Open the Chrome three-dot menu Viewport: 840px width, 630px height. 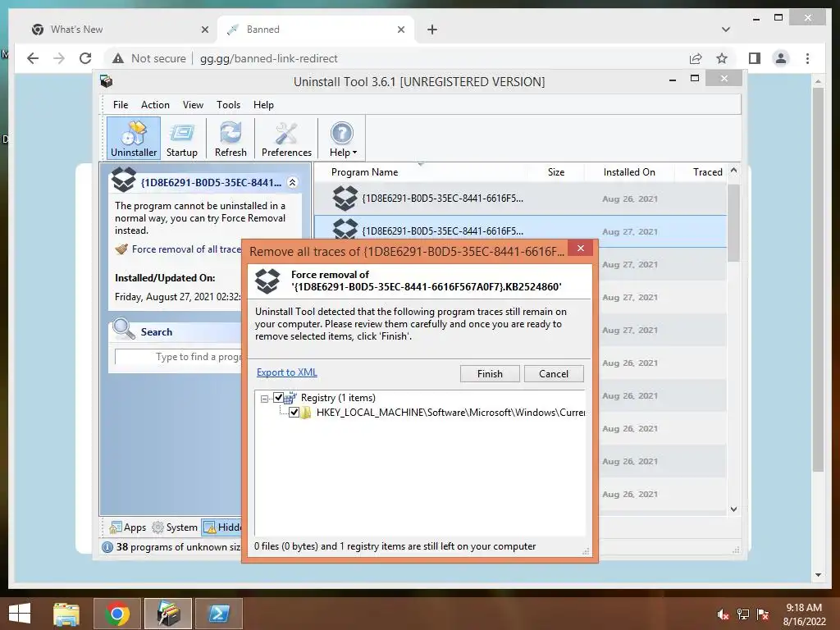[807, 58]
